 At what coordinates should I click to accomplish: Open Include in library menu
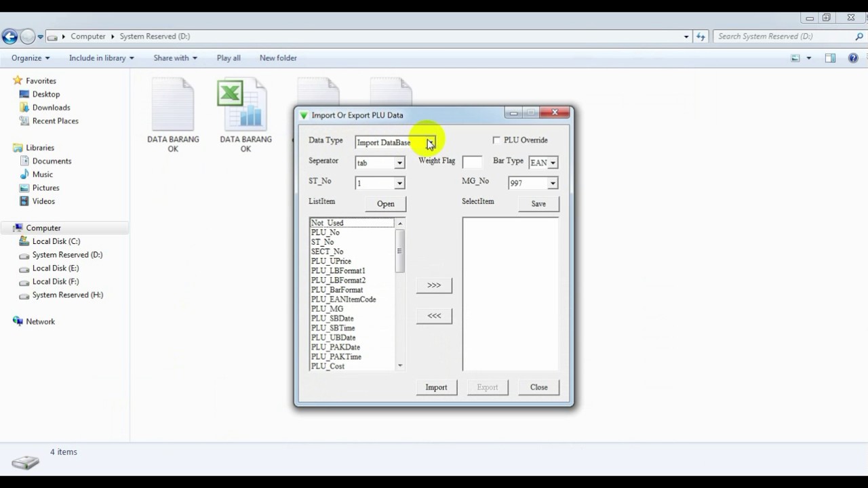102,58
